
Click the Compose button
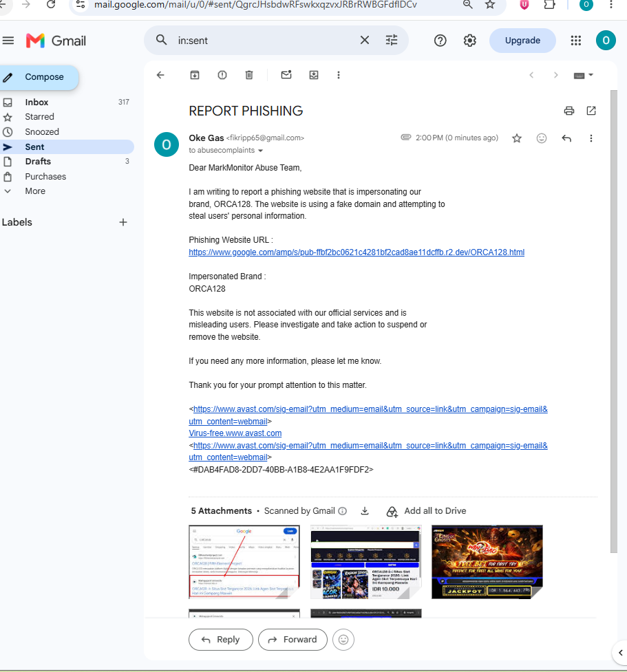[39, 77]
